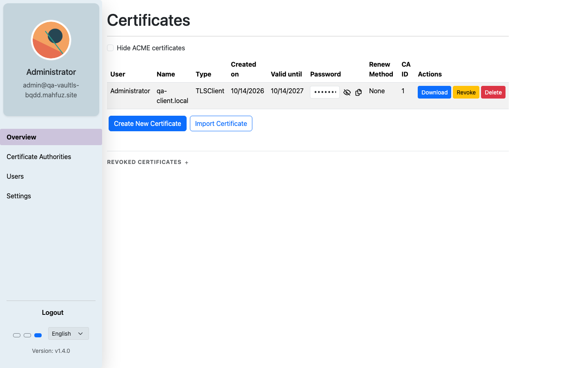Click the Renew Method column header
Screen dimensions: 588x368
click(381, 69)
